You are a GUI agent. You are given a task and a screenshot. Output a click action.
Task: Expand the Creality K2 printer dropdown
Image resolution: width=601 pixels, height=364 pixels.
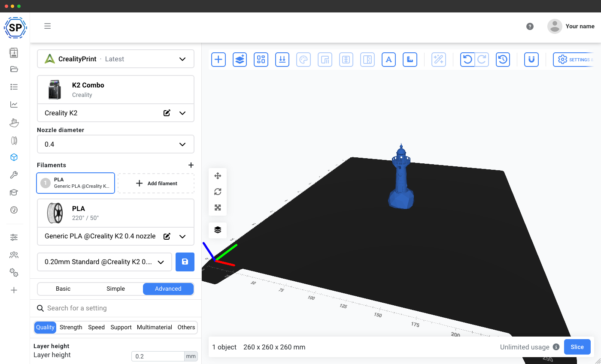(x=182, y=113)
